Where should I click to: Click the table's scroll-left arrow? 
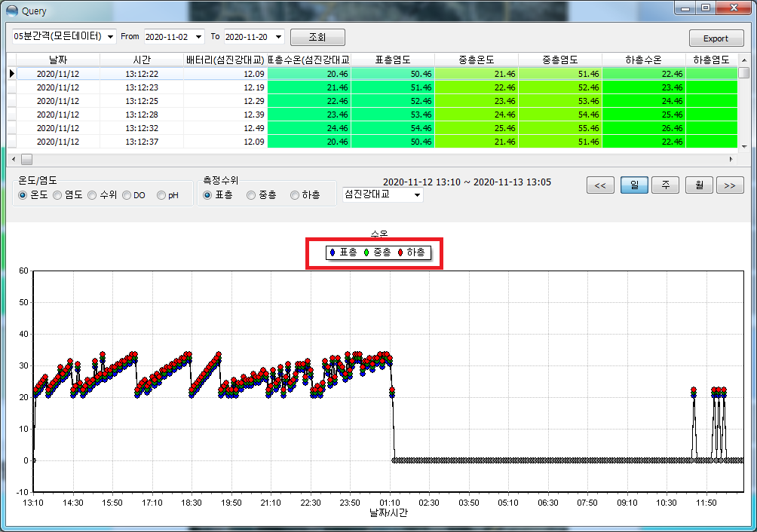(13, 159)
